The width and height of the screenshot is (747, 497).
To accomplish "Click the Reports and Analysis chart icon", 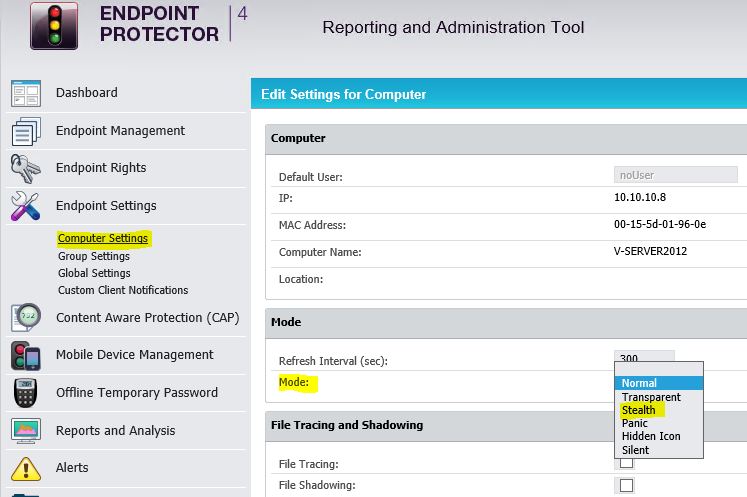I will click(x=25, y=431).
